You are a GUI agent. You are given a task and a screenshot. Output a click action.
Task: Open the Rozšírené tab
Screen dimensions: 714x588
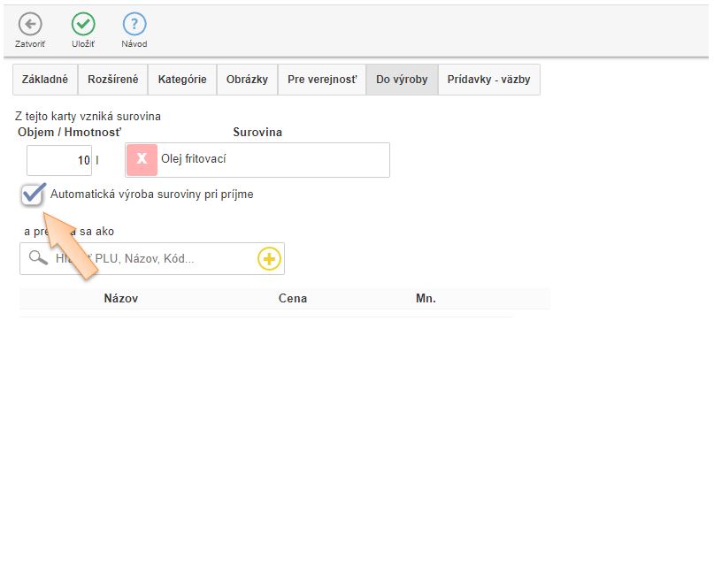pyautogui.click(x=112, y=80)
